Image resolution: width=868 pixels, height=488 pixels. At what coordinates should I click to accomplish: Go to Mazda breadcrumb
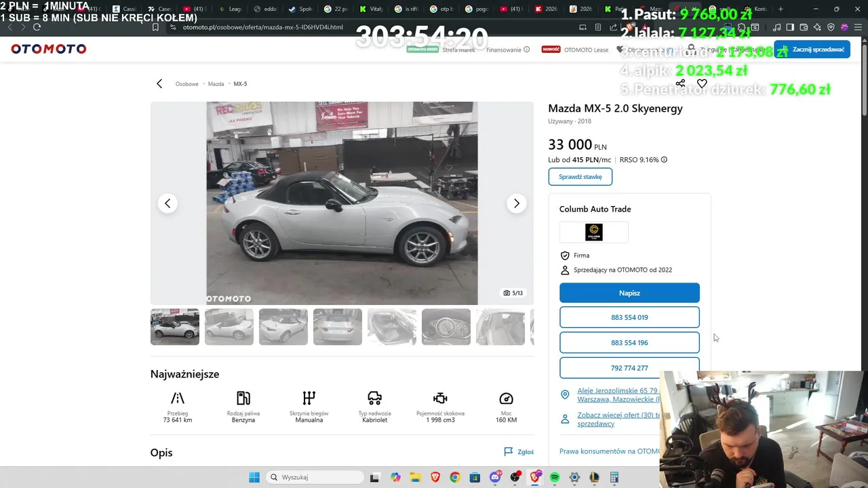216,84
